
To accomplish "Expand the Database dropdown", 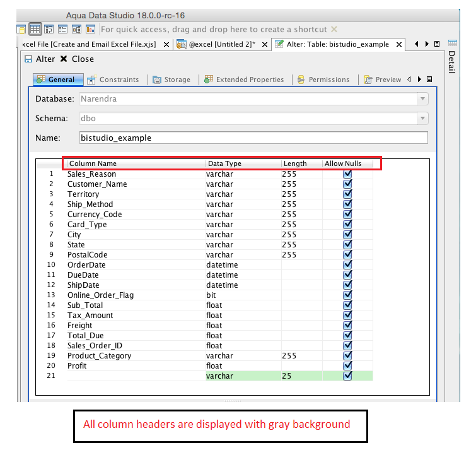I will pos(422,99).
